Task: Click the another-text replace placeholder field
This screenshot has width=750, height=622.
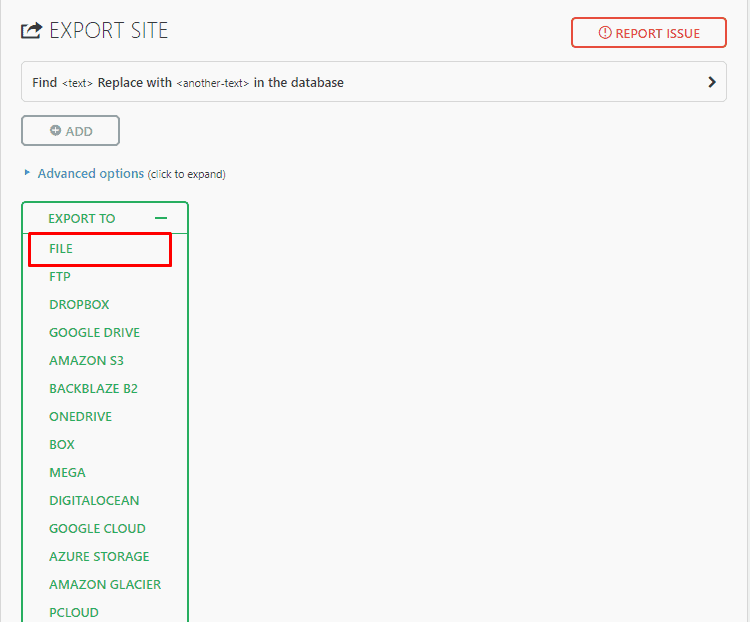Action: pyautogui.click(x=212, y=83)
